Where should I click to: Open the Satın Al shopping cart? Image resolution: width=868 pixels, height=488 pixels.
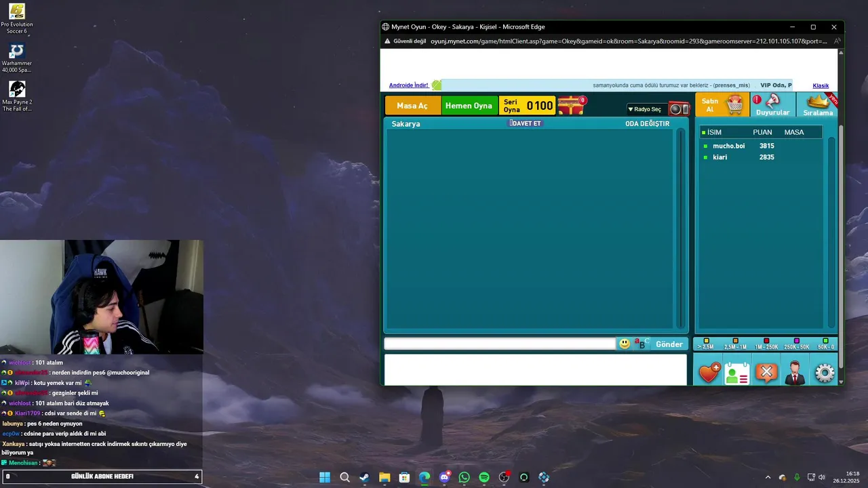[x=722, y=104]
